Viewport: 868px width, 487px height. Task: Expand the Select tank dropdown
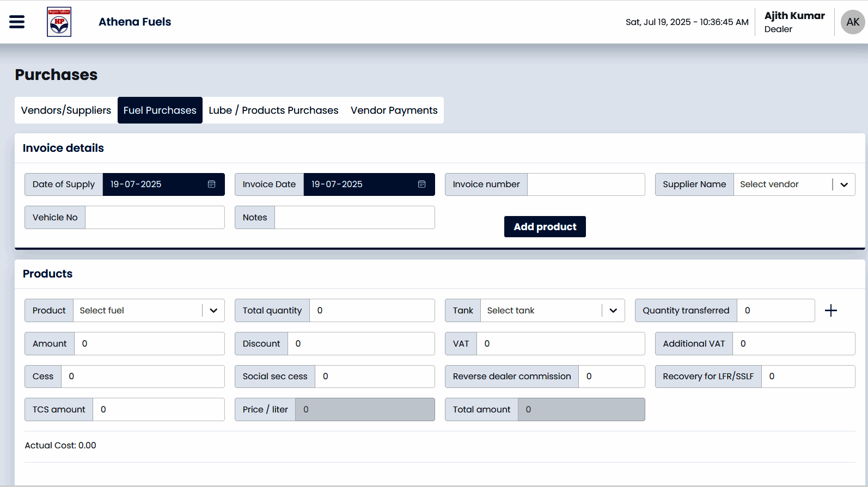(613, 311)
